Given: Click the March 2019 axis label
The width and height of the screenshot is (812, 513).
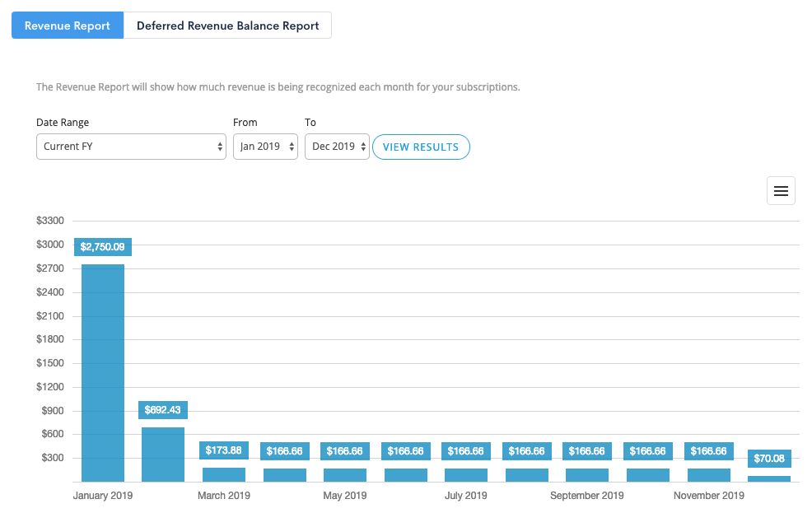Looking at the screenshot, I should pos(223,495).
